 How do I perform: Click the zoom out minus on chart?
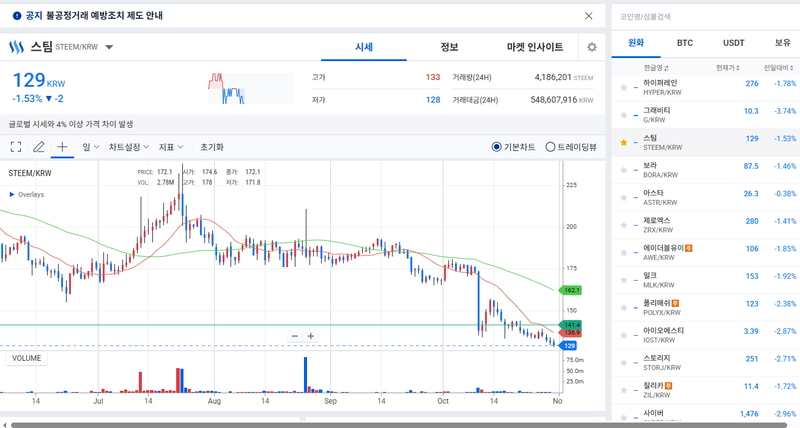(x=294, y=336)
